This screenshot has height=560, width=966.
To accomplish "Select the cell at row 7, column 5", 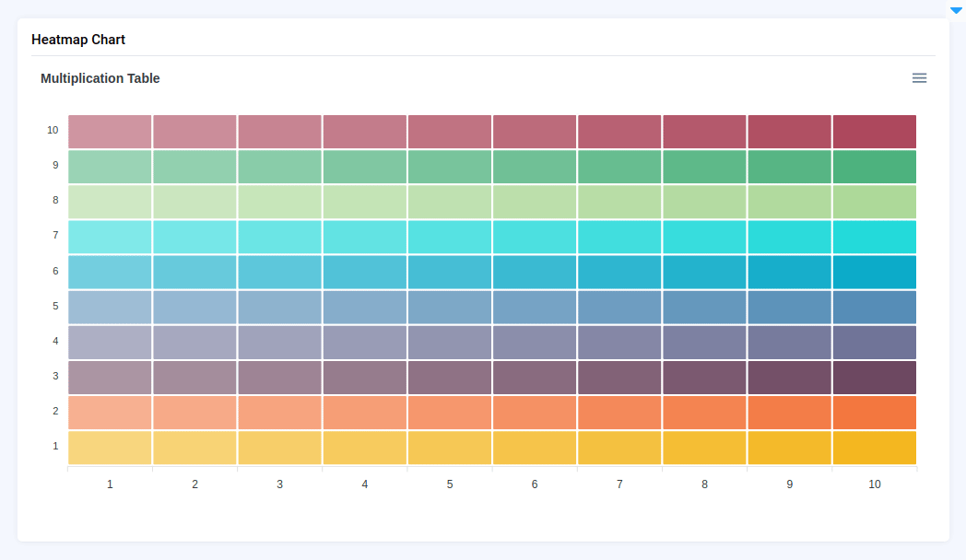I will (450, 237).
